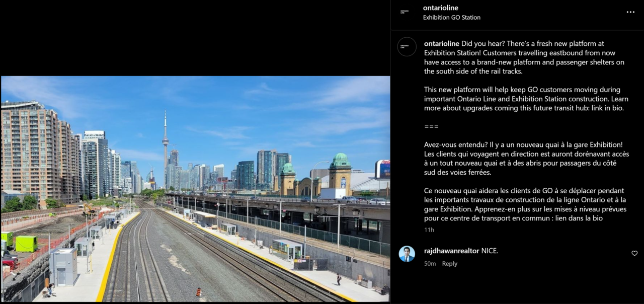The width and height of the screenshot is (644, 304).
Task: Click the 50m comment timestamp
Action: 430,264
